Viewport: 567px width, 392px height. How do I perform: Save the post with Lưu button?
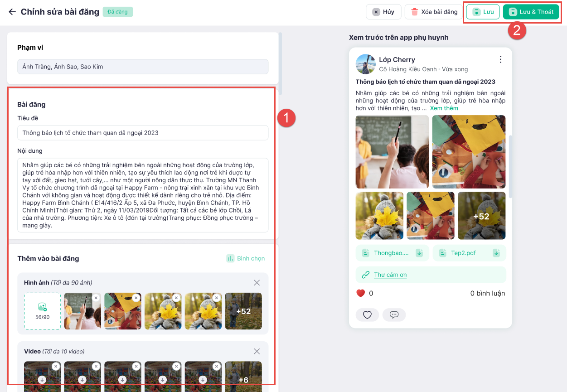tap(483, 12)
